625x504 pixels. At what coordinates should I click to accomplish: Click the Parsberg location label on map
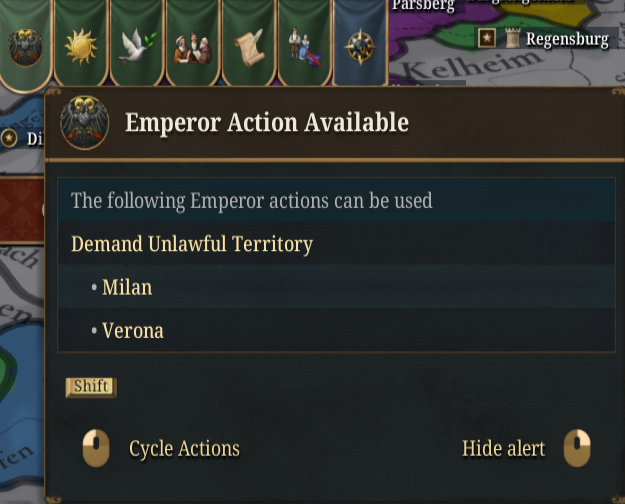coord(423,6)
